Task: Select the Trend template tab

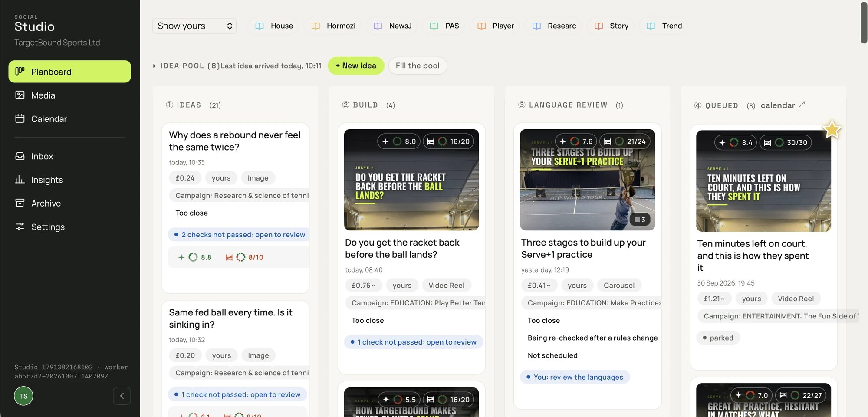Action: tap(664, 26)
